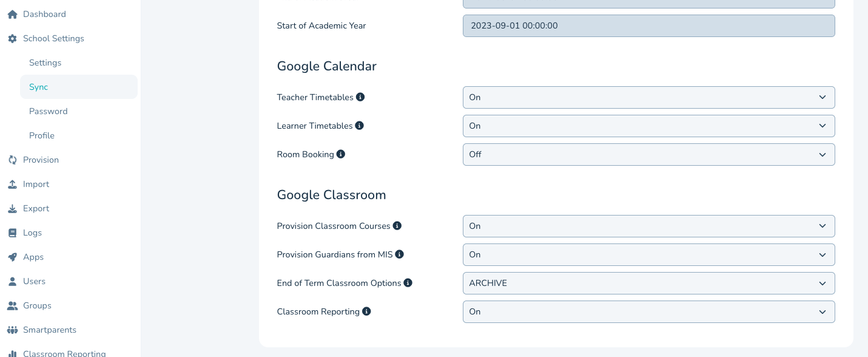This screenshot has height=357, width=868.
Task: Open the Password settings page
Action: (x=49, y=111)
